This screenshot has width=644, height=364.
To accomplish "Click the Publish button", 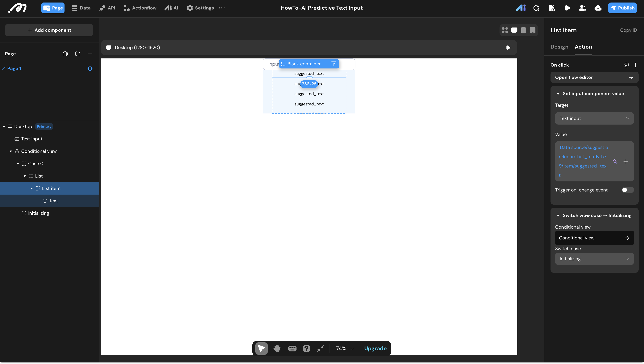I will 622,8.
